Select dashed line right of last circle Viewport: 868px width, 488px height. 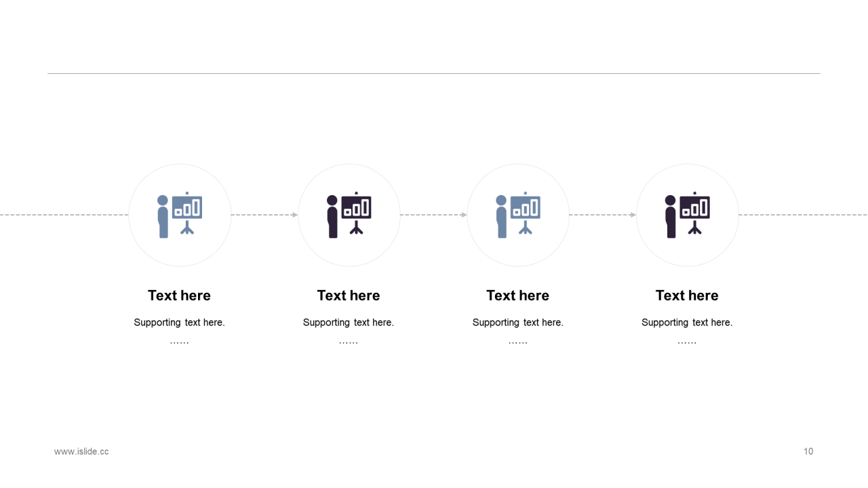tap(803, 215)
